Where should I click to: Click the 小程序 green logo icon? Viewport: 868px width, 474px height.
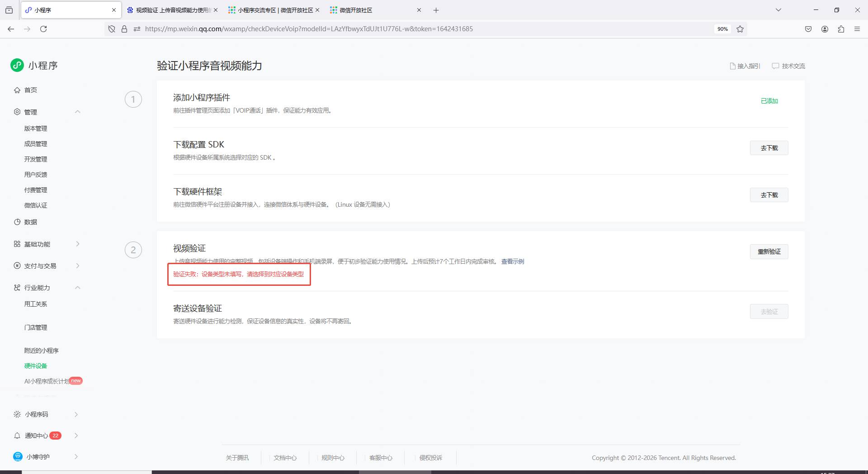coord(17,65)
